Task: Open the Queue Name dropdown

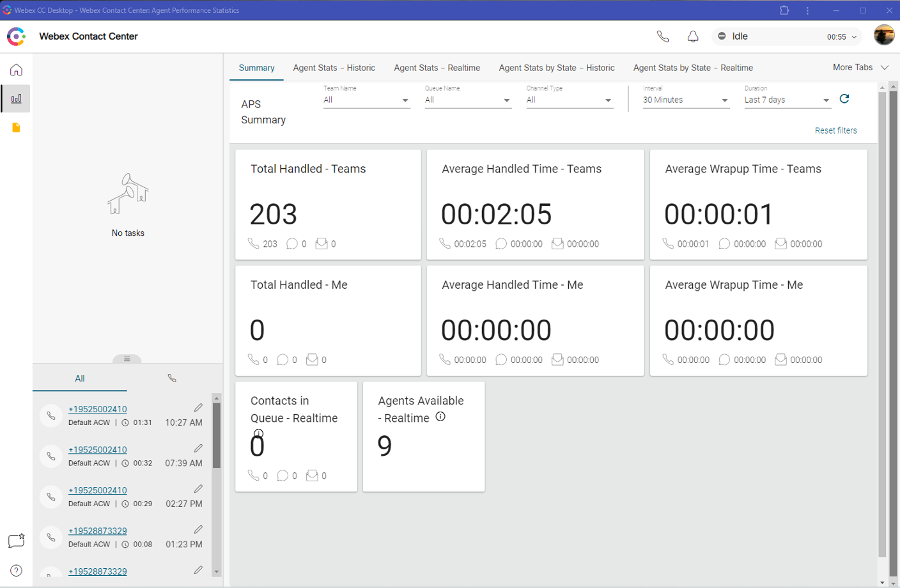Action: point(468,100)
